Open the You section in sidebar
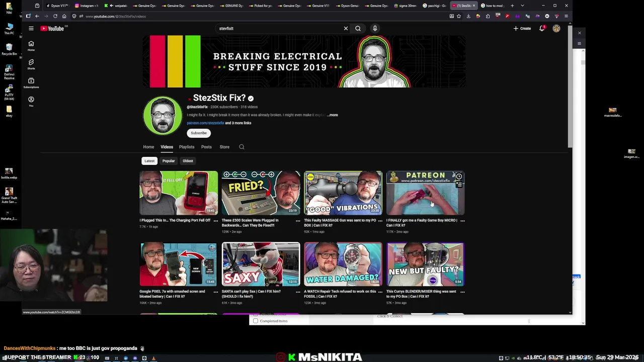Image resolution: width=644 pixels, height=362 pixels. tap(31, 101)
